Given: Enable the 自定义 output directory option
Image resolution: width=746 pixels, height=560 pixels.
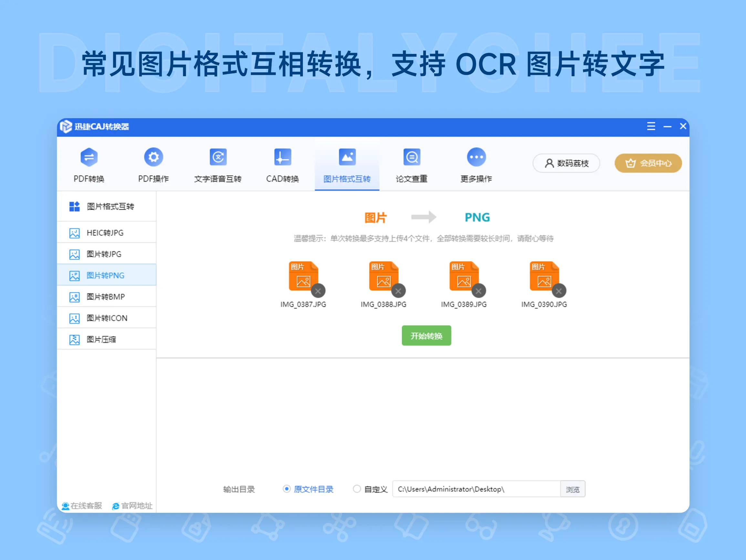Looking at the screenshot, I should pyautogui.click(x=357, y=489).
